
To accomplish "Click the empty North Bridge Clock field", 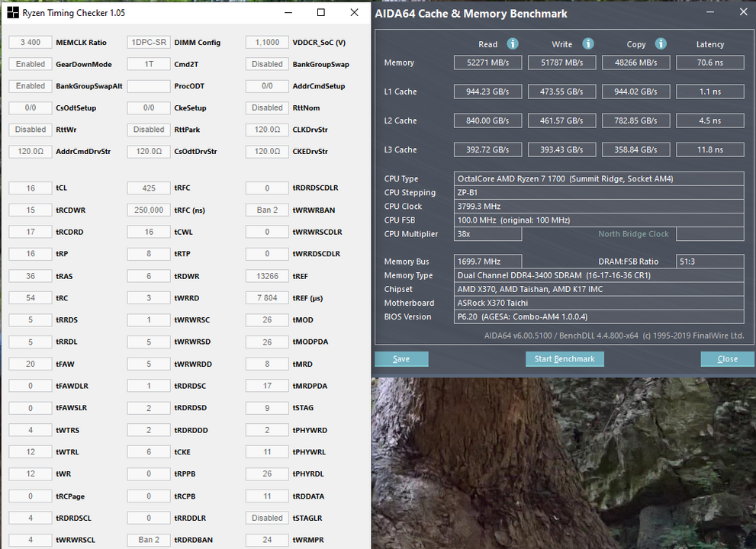I will 709,234.
